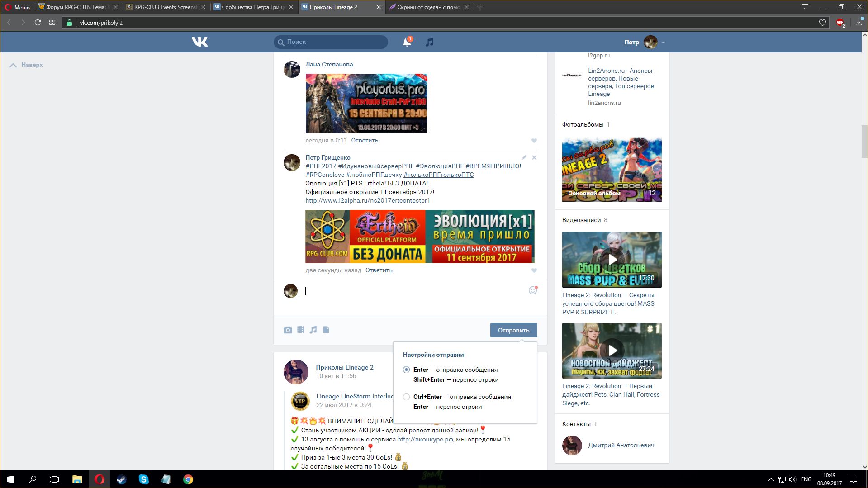
Task: Open the emoji smiley picker
Action: 533,290
